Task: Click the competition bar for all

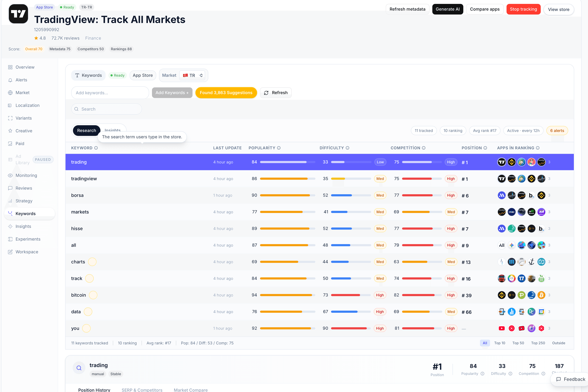Action: coord(422,245)
